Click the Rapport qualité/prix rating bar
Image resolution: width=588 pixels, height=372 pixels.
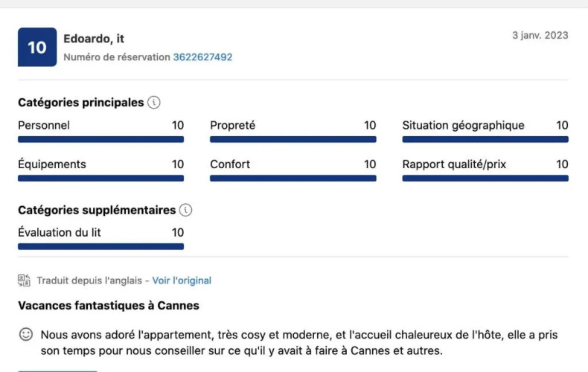(x=485, y=179)
